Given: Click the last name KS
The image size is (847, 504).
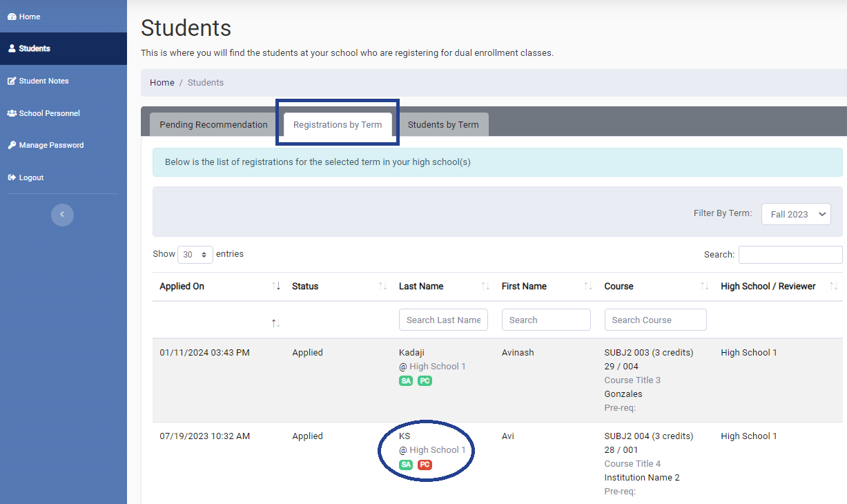Looking at the screenshot, I should click(x=405, y=436).
